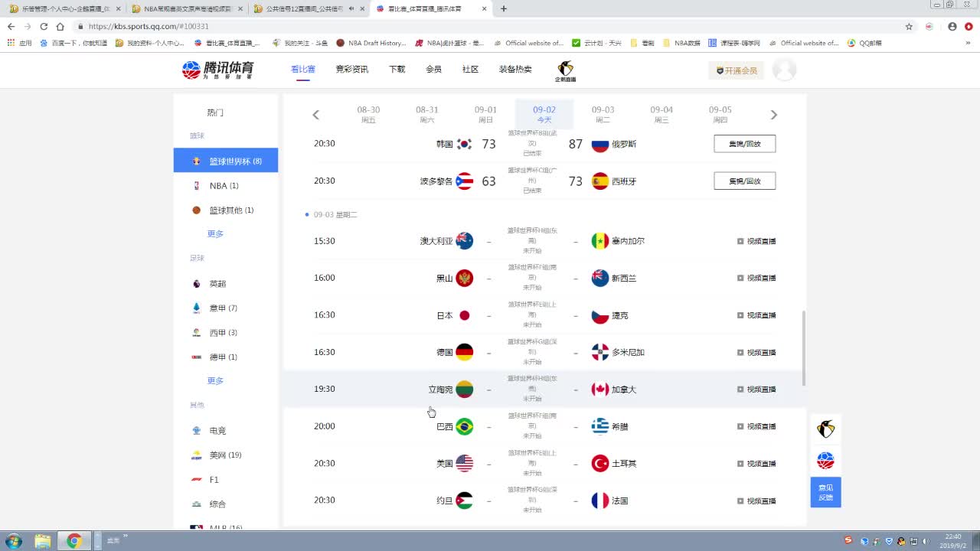Show previous dates with left arrow
The width and height of the screenshot is (980, 551).
pyautogui.click(x=315, y=115)
